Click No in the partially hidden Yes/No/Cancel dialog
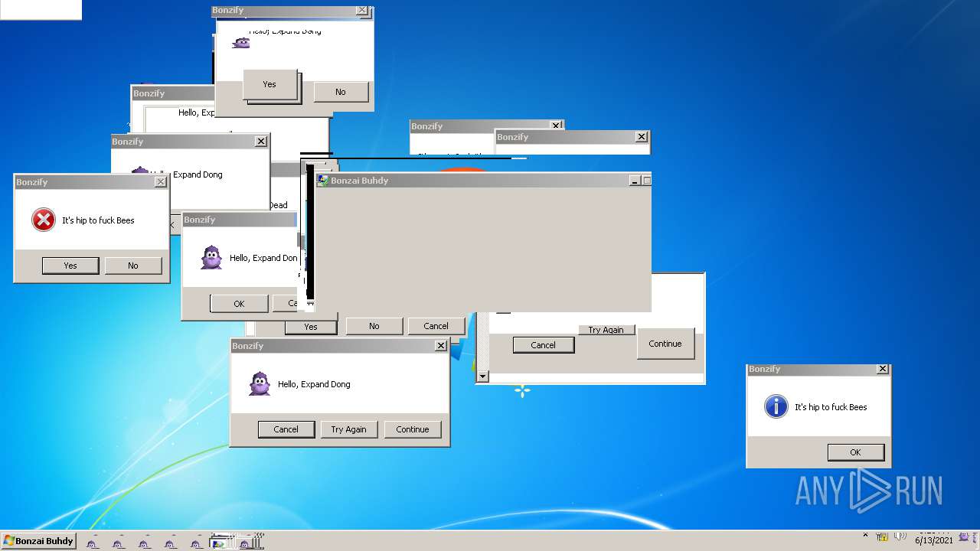980x551 pixels. (x=374, y=326)
